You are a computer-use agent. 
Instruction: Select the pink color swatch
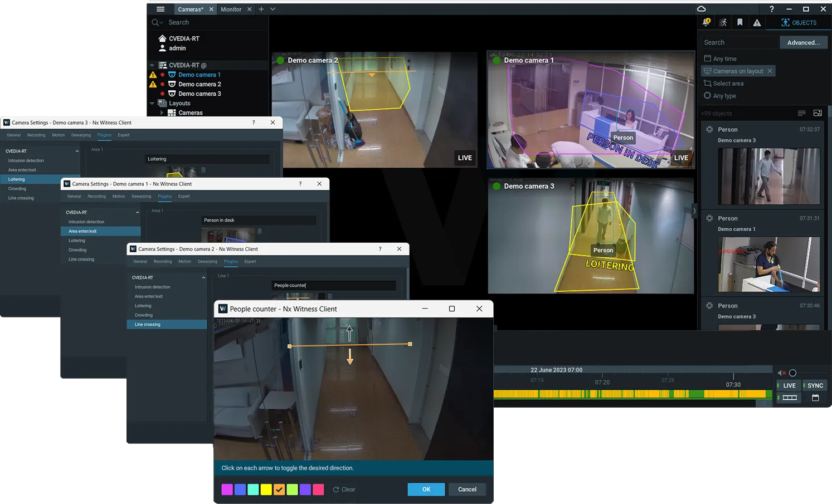tap(318, 489)
